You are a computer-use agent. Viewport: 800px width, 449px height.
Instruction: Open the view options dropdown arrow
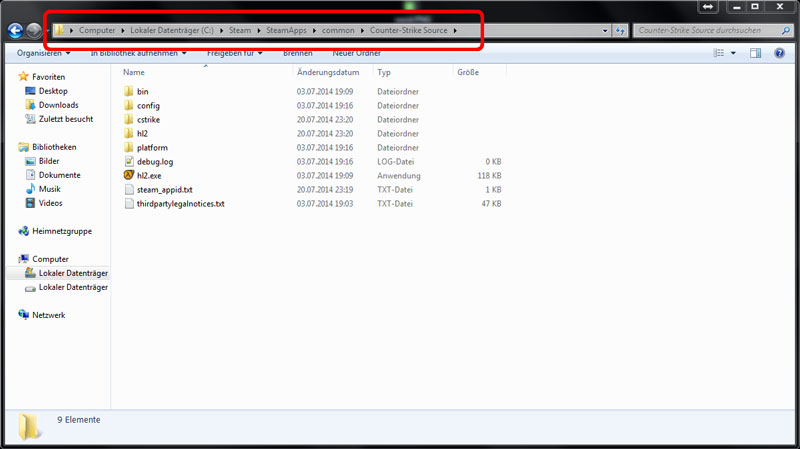pyautogui.click(x=733, y=53)
